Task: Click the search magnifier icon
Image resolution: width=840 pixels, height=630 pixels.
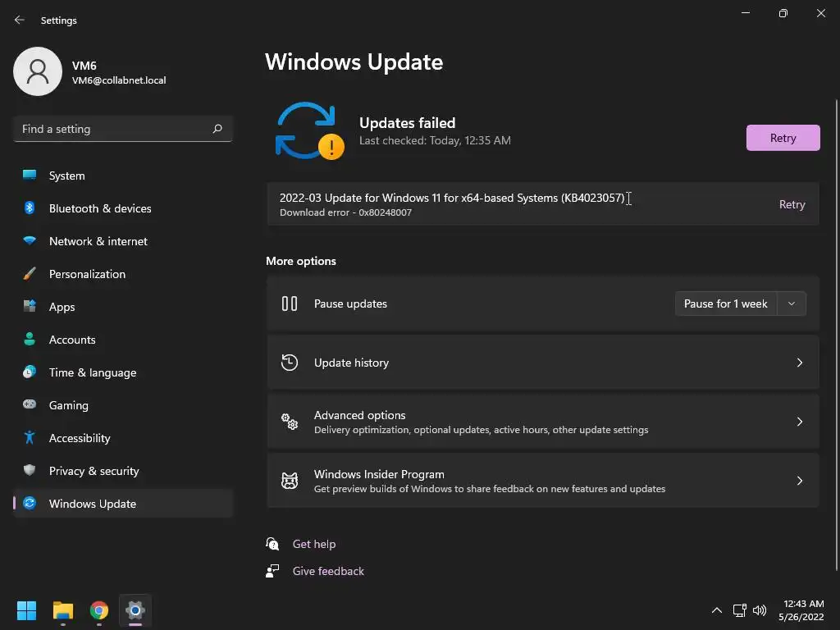Action: point(217,129)
